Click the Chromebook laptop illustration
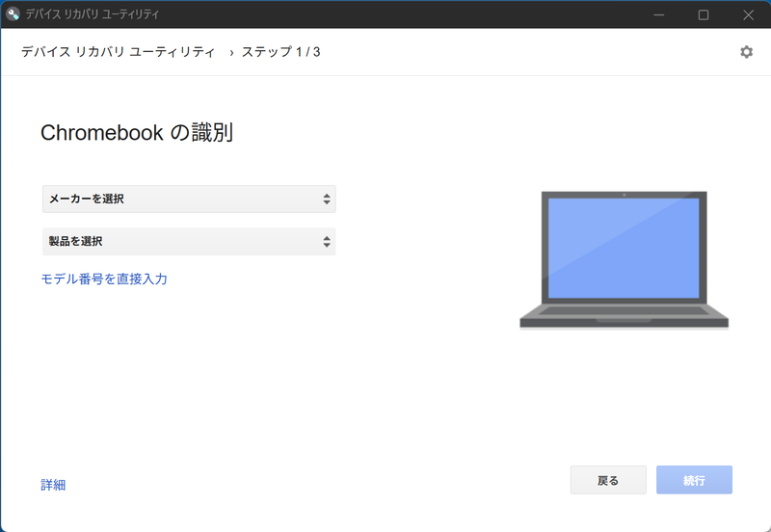This screenshot has height=532, width=771. click(x=624, y=260)
